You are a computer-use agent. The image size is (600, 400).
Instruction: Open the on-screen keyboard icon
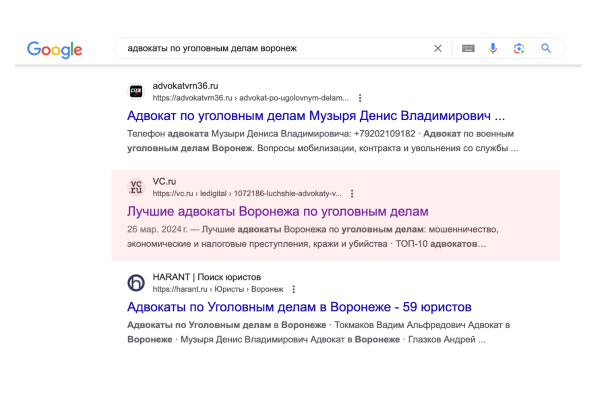tap(468, 48)
